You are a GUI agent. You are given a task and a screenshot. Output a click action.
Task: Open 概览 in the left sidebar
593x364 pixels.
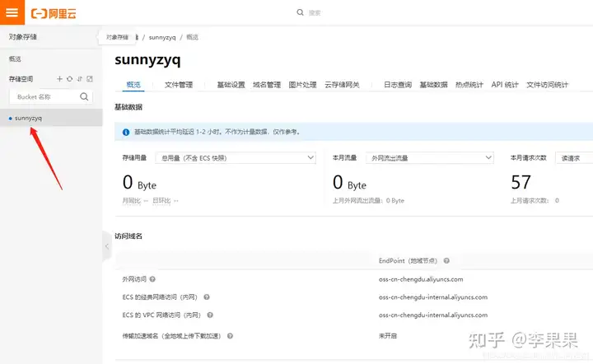coord(15,59)
